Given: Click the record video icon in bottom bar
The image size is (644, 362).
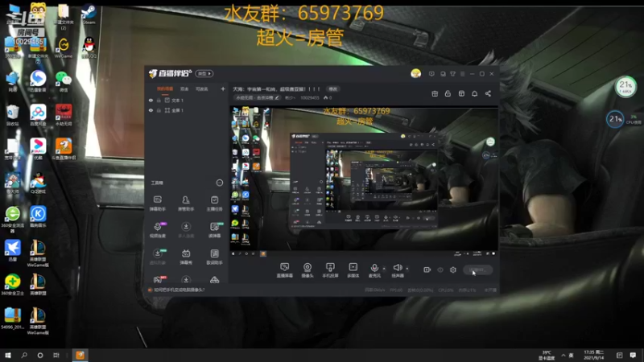Looking at the screenshot, I should pyautogui.click(x=427, y=269).
